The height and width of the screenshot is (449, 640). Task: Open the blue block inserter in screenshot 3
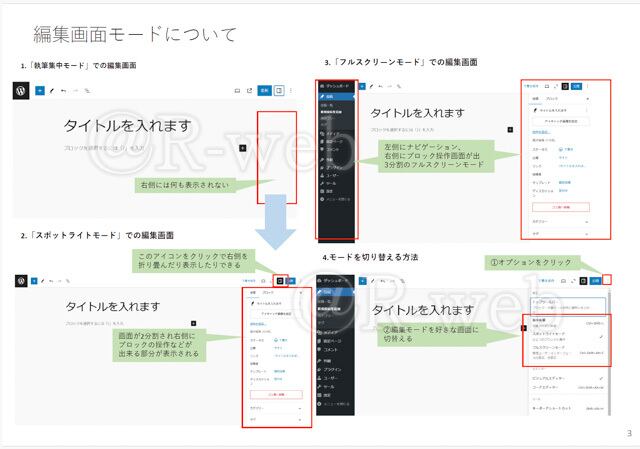point(362,87)
